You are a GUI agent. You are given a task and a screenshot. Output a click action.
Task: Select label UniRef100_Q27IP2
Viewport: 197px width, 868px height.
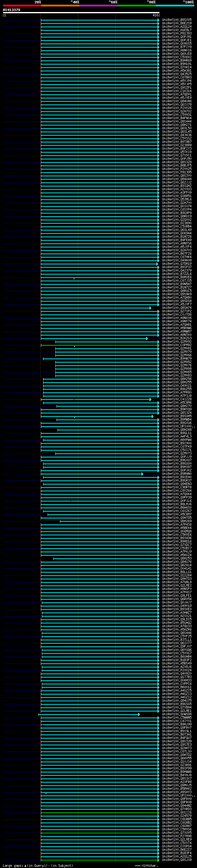(x=176, y=311)
